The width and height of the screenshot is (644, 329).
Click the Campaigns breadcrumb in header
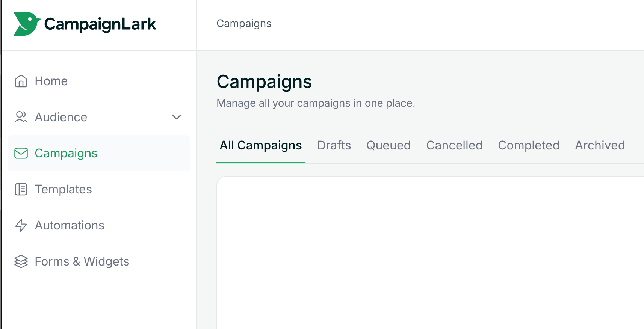[244, 24]
